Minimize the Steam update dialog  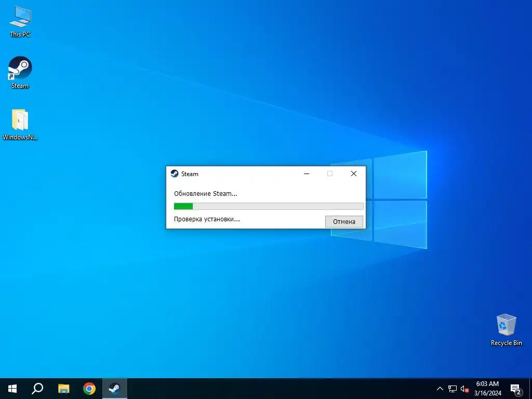tap(307, 174)
